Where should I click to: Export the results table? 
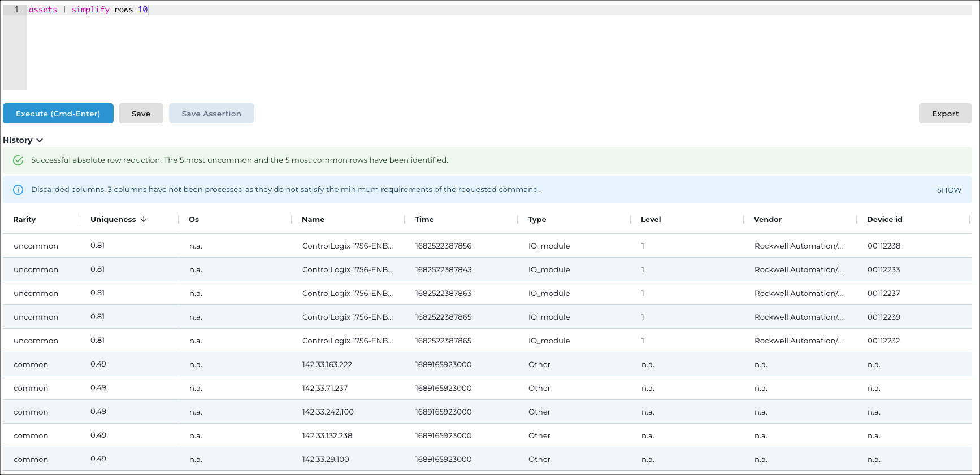pos(945,114)
